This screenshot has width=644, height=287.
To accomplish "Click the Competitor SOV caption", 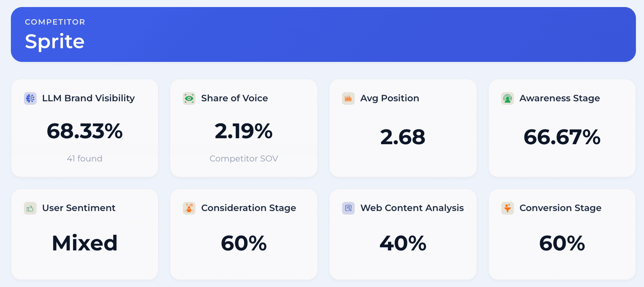I will (244, 159).
